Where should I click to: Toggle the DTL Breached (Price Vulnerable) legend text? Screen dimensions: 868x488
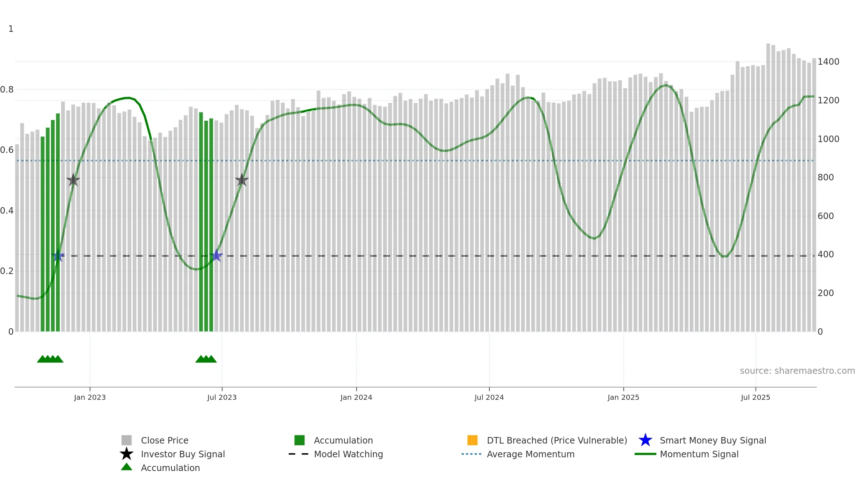[557, 440]
